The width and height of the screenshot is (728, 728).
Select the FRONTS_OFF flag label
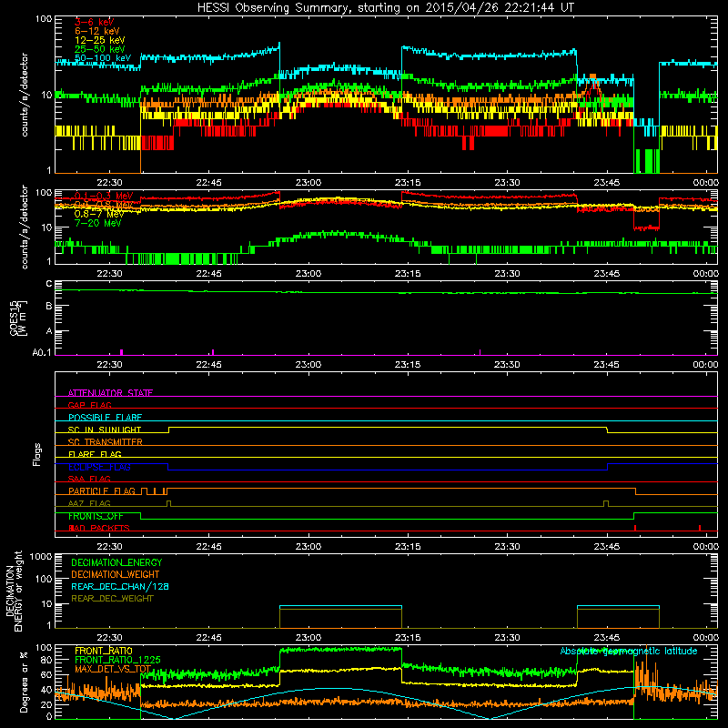(x=96, y=516)
